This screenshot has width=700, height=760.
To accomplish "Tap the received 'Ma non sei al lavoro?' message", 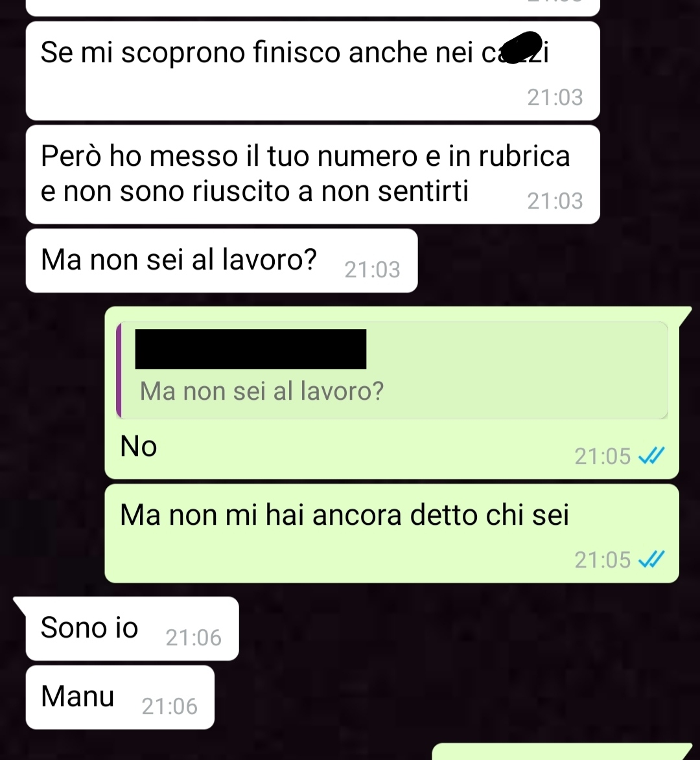I will pos(222,260).
